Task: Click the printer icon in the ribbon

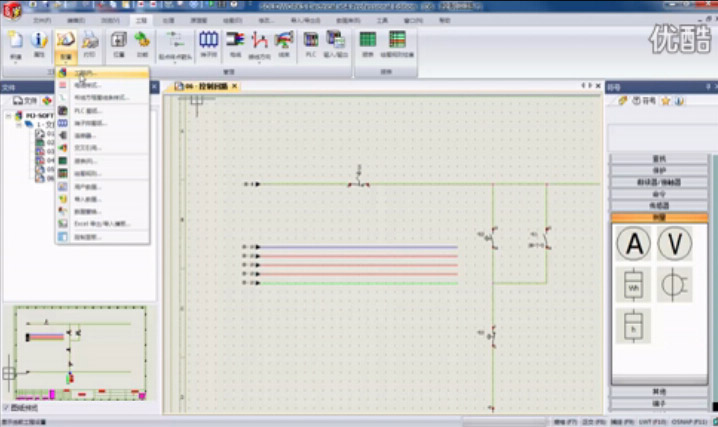Action: (x=90, y=40)
